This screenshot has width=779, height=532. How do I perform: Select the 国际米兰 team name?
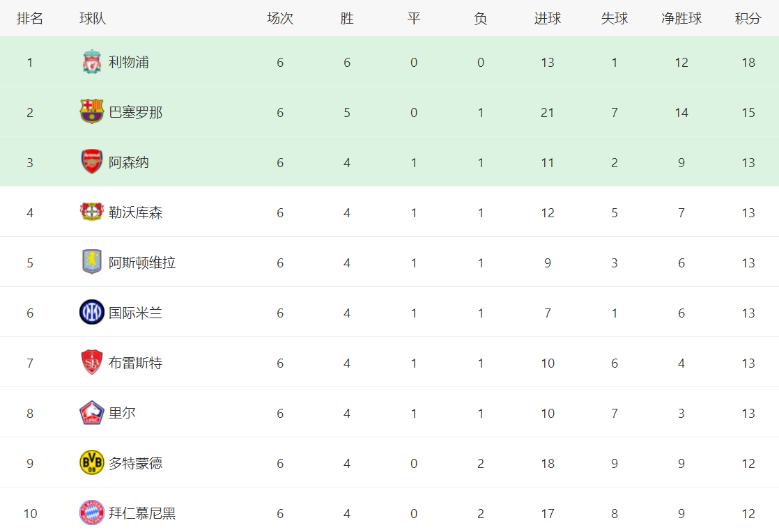(x=136, y=313)
